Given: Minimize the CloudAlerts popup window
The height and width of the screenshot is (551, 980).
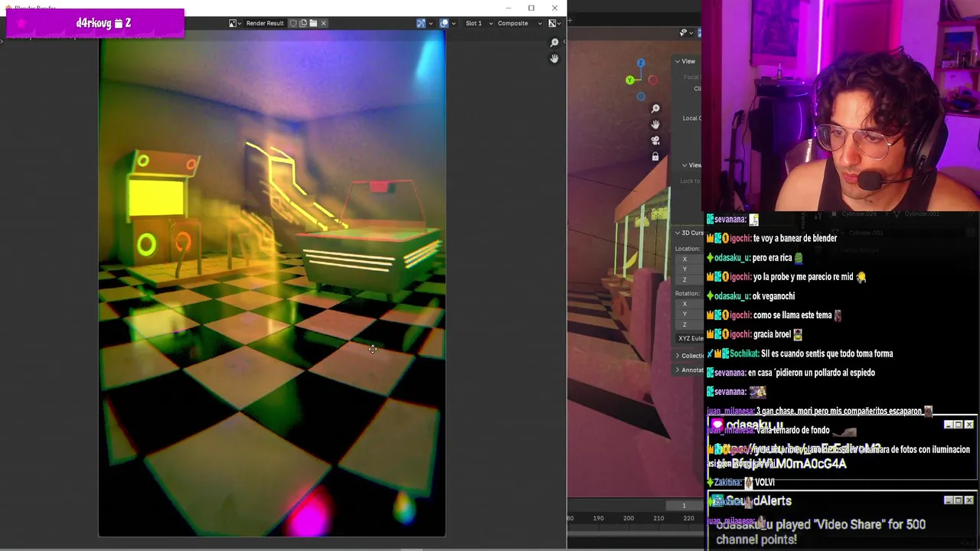Looking at the screenshot, I should coord(949,500).
